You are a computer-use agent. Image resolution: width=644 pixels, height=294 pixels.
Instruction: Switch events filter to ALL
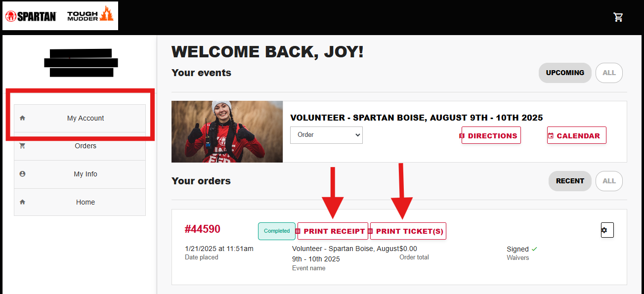[609, 73]
